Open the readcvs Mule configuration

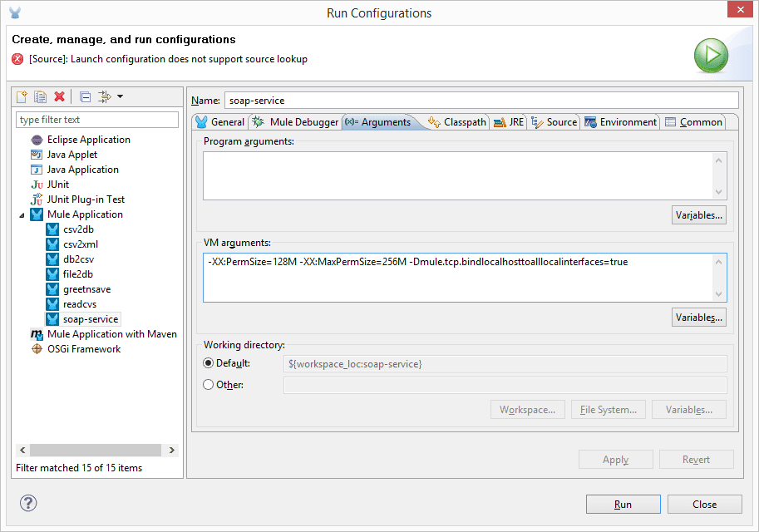point(80,304)
